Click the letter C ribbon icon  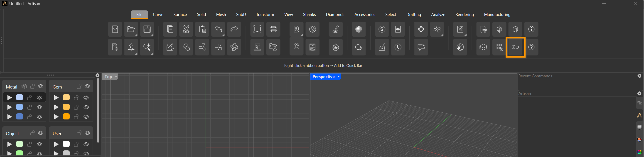coord(297,46)
